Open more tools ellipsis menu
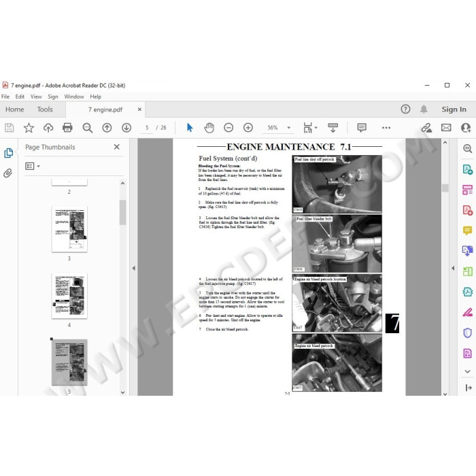 click(386, 128)
